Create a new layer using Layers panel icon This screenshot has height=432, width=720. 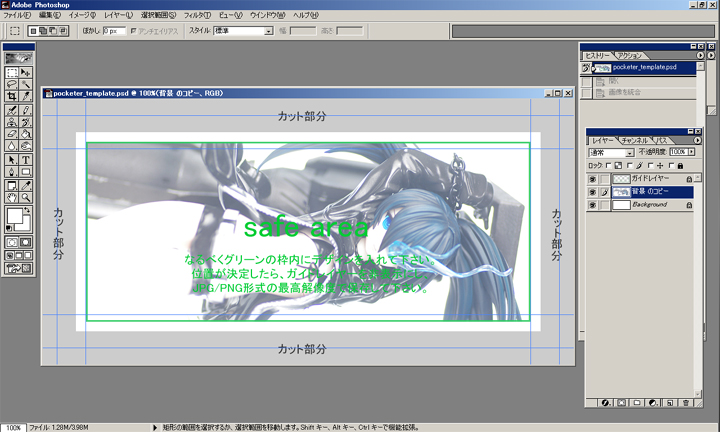point(670,403)
